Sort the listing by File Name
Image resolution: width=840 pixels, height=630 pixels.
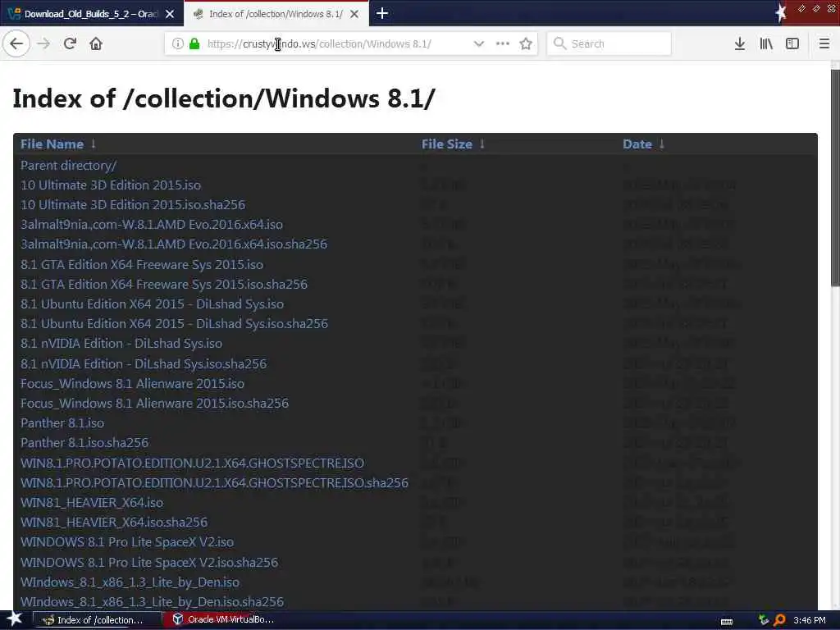(52, 144)
